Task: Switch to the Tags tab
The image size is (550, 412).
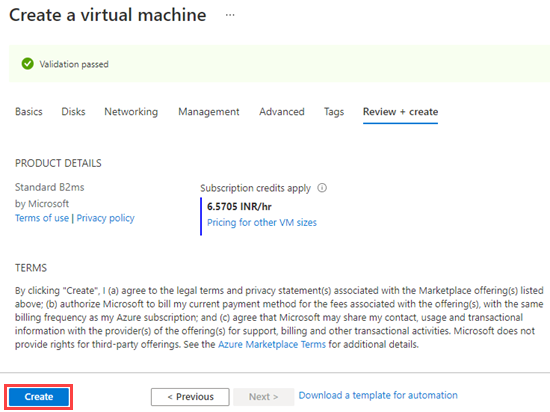Action: [x=334, y=112]
